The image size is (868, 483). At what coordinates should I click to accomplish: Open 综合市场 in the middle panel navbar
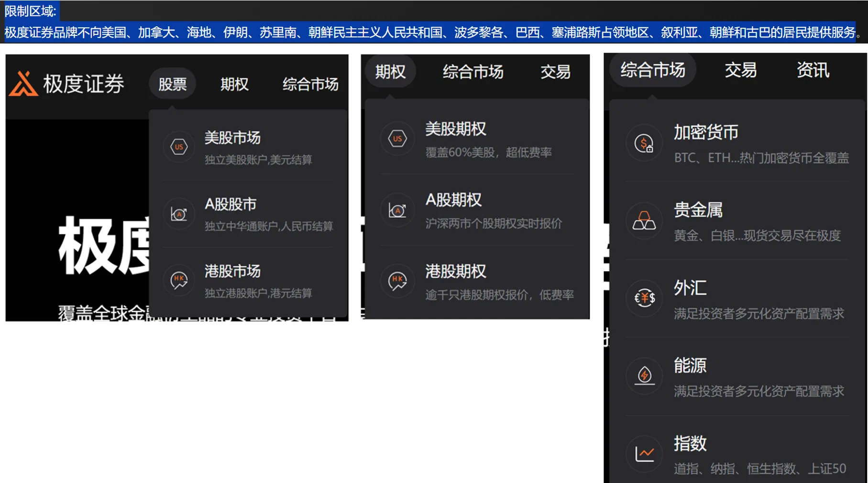coord(473,72)
